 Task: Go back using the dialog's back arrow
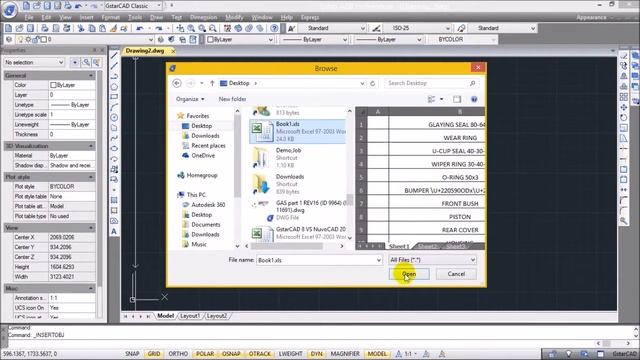(177, 83)
